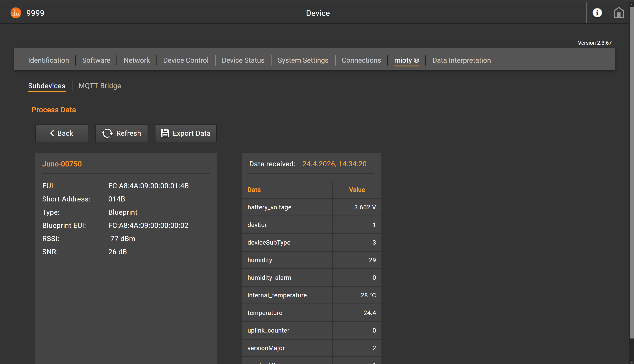Click the humidity_alarm row label
634x364 pixels.
click(x=269, y=278)
